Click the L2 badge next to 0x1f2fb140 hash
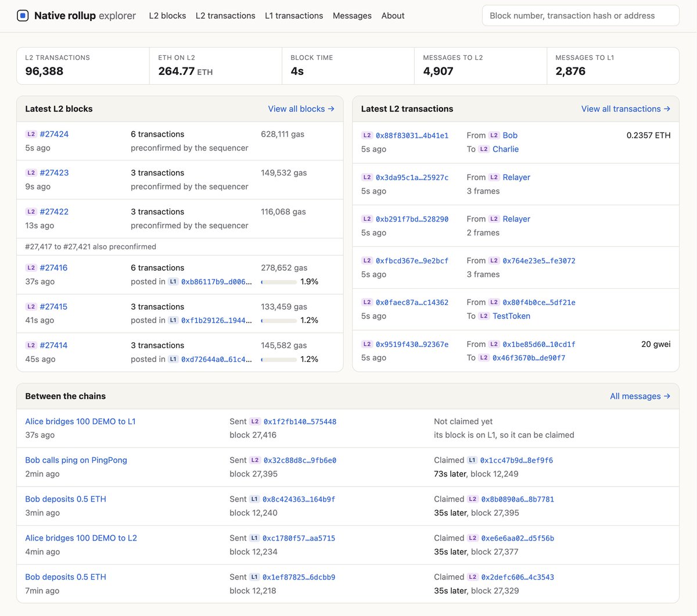This screenshot has height=616, width=697. pos(255,421)
